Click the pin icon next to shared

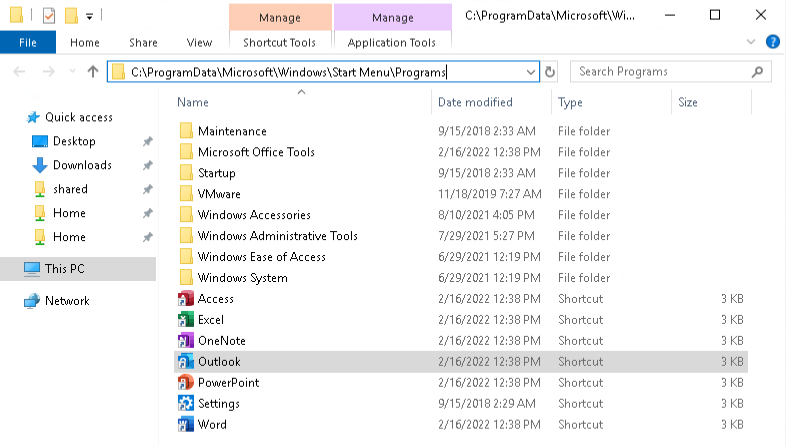click(147, 189)
